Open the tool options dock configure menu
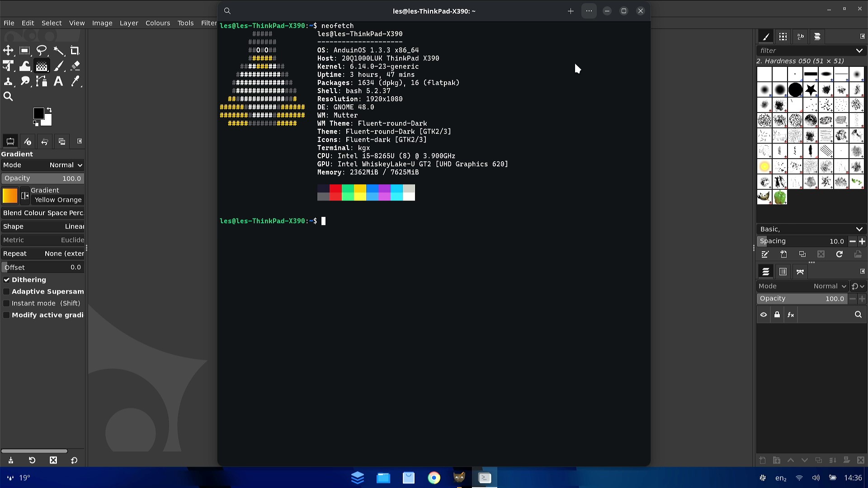The width and height of the screenshot is (868, 488). coord(80,141)
